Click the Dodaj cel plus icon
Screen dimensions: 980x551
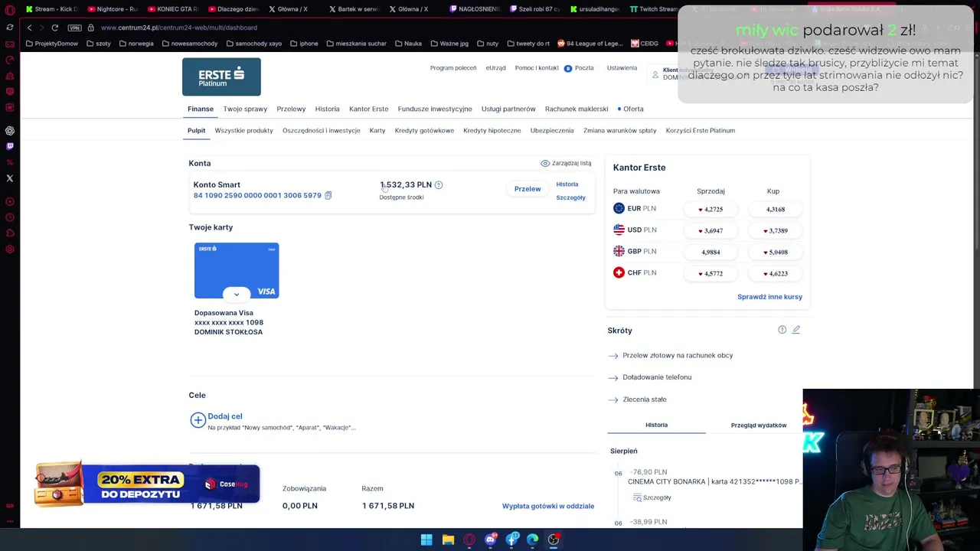[x=198, y=420]
